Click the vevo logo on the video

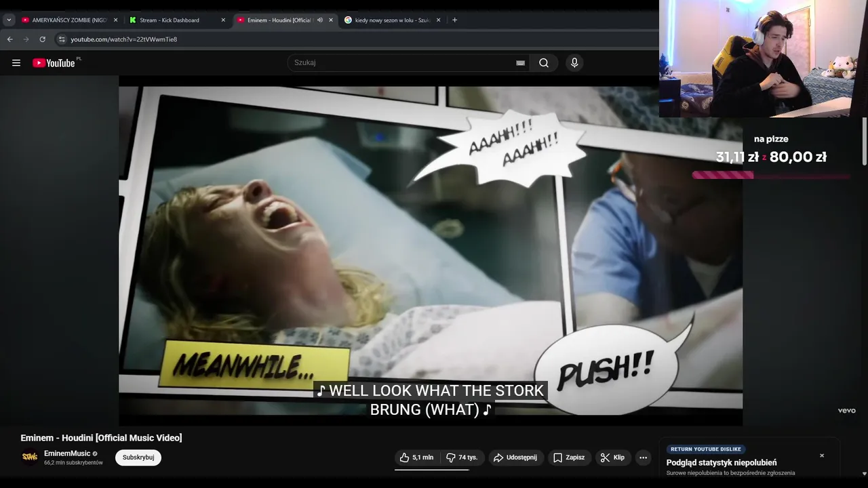click(x=846, y=411)
